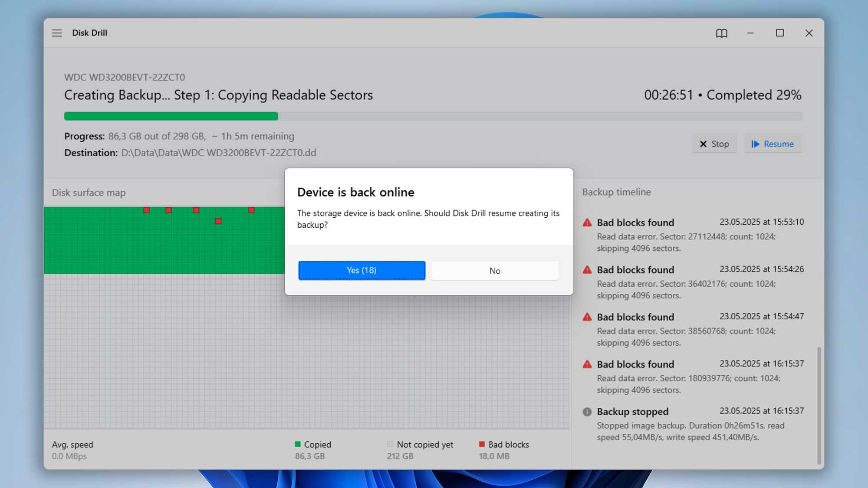Screen dimensions: 868x488
Task: Click the 'WDC WD3200BEVT-22ZCT0' device name heading
Action: [125, 77]
